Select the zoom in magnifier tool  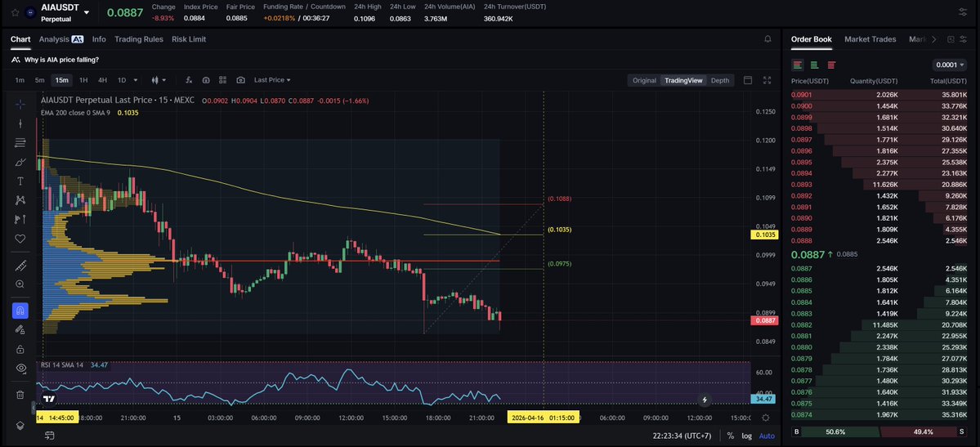20,284
